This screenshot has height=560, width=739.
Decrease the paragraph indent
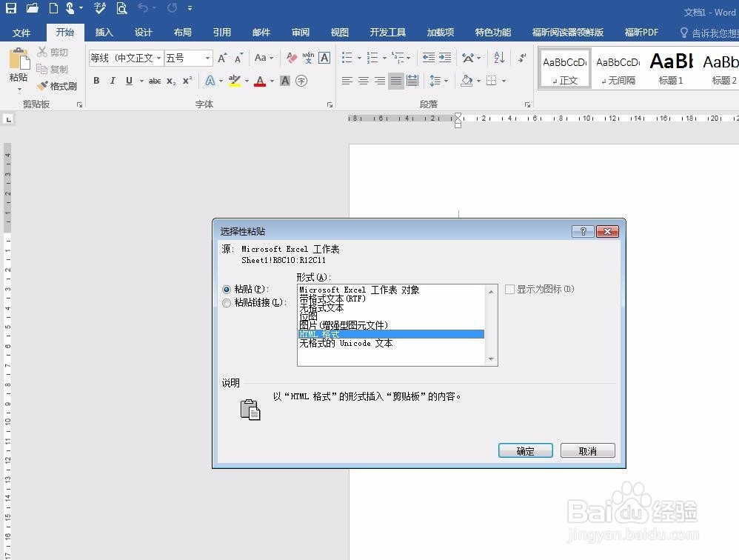pyautogui.click(x=429, y=58)
